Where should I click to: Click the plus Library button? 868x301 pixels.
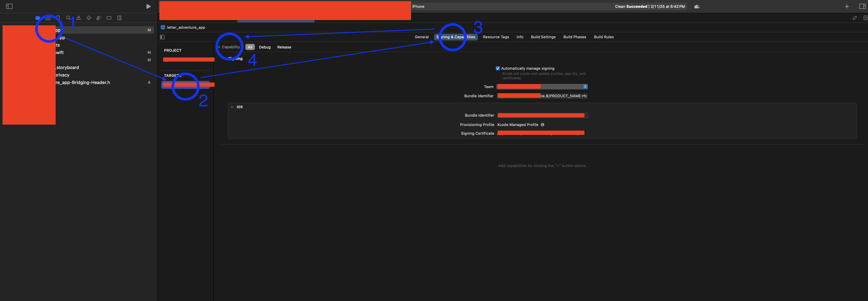coord(847,6)
